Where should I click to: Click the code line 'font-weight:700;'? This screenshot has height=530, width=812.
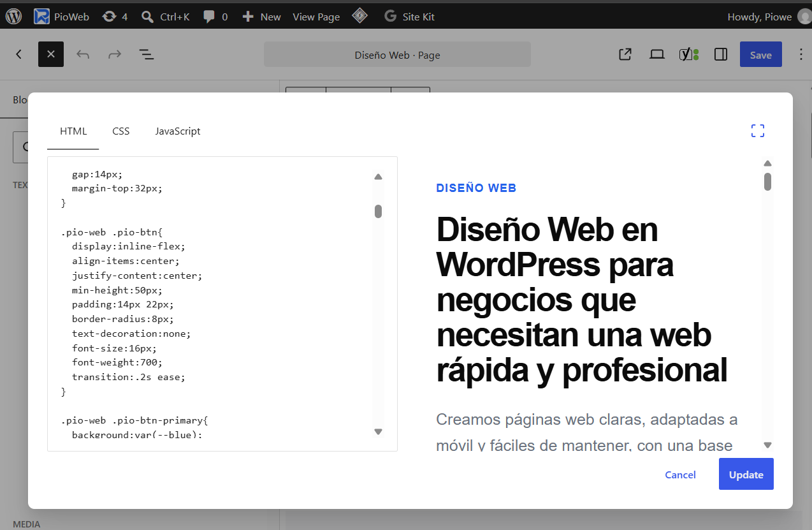117,362
